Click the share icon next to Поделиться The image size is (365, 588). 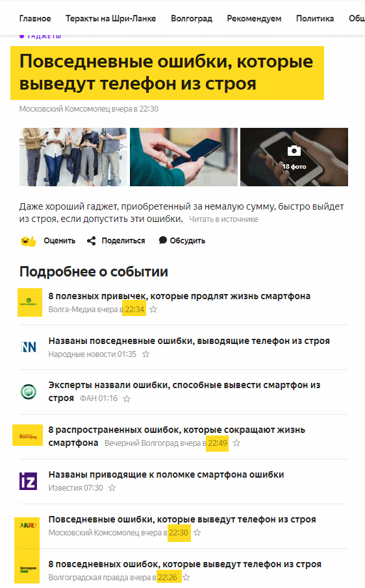click(x=91, y=241)
